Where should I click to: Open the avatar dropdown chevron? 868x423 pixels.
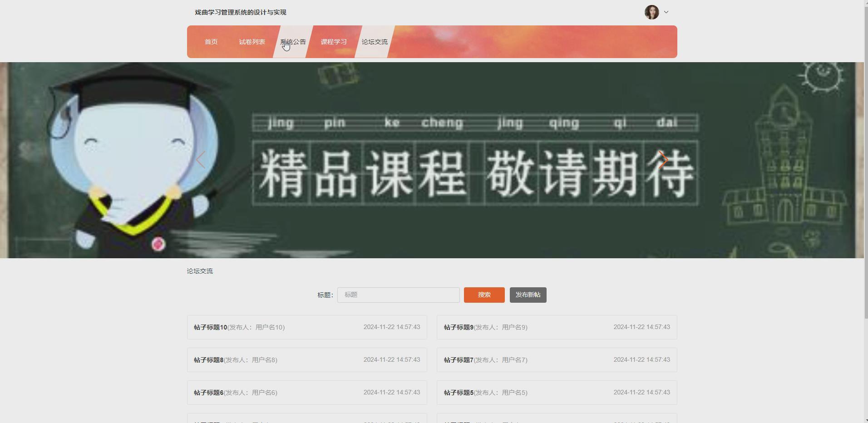point(666,12)
